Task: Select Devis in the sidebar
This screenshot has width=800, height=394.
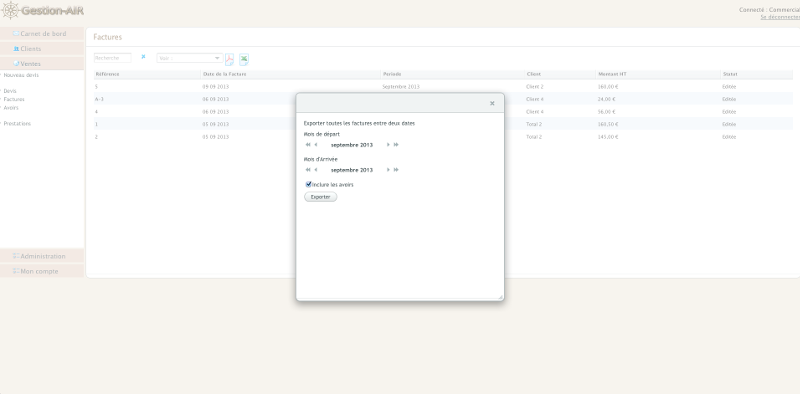Action: [10, 91]
